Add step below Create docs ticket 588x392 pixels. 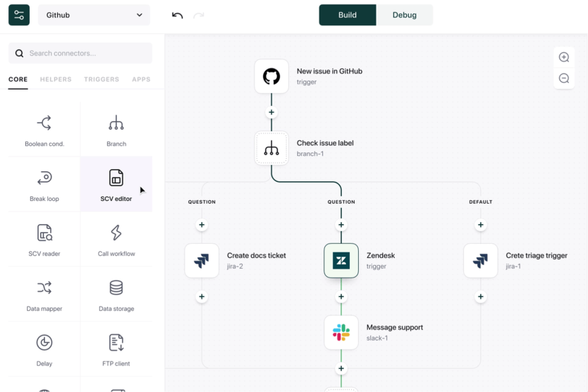(x=202, y=297)
